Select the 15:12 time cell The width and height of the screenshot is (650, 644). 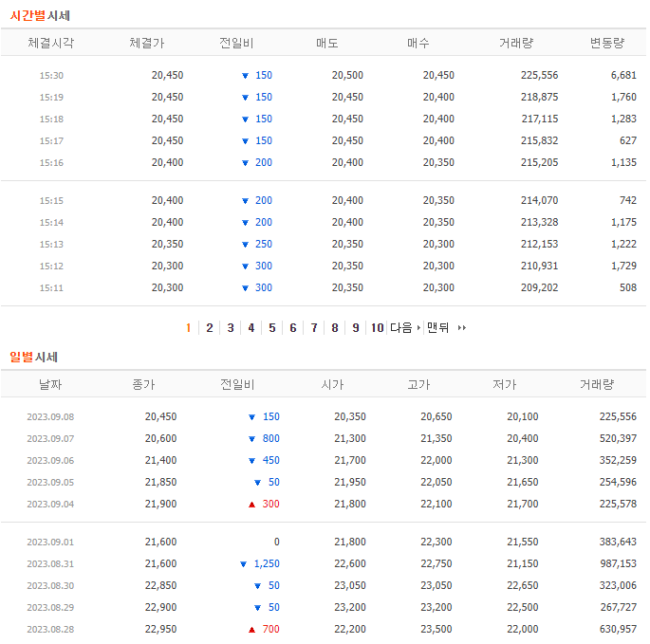click(x=51, y=267)
